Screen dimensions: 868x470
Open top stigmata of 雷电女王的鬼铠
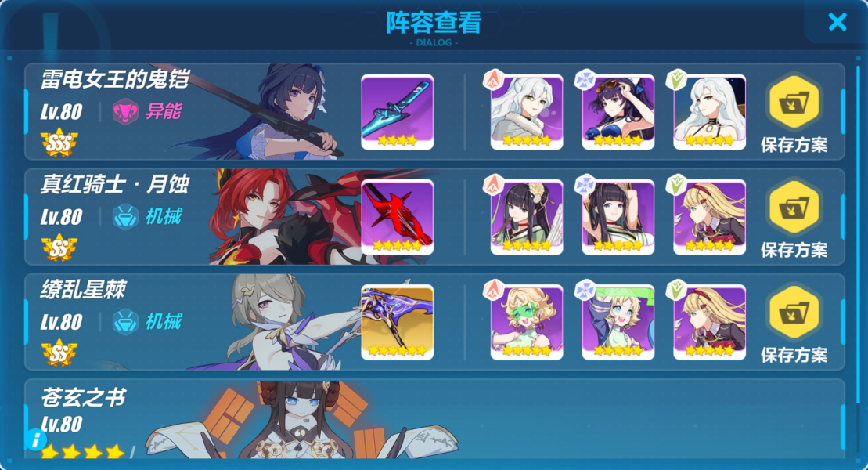point(527,112)
